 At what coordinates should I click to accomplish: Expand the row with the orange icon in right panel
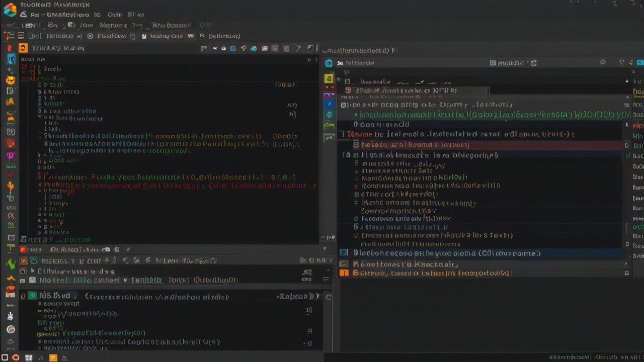(344, 273)
